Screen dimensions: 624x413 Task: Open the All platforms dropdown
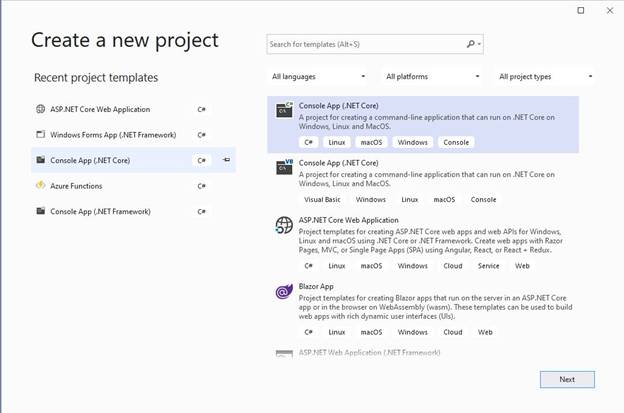(x=432, y=76)
